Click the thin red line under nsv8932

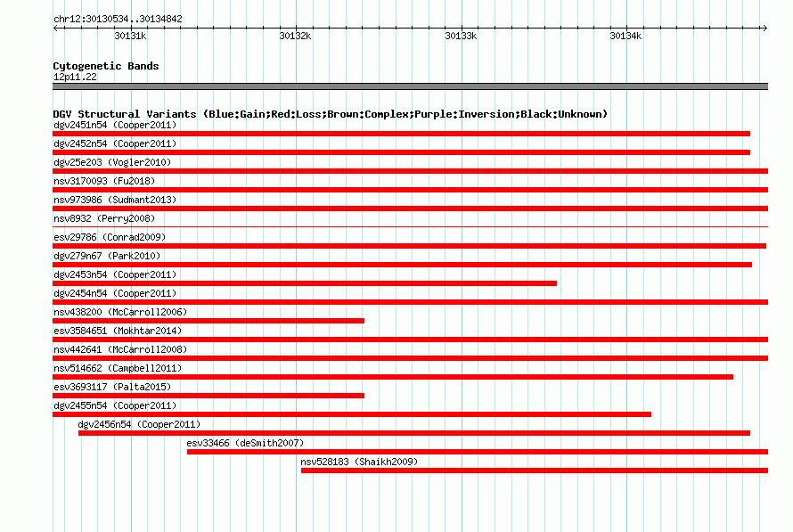point(410,226)
